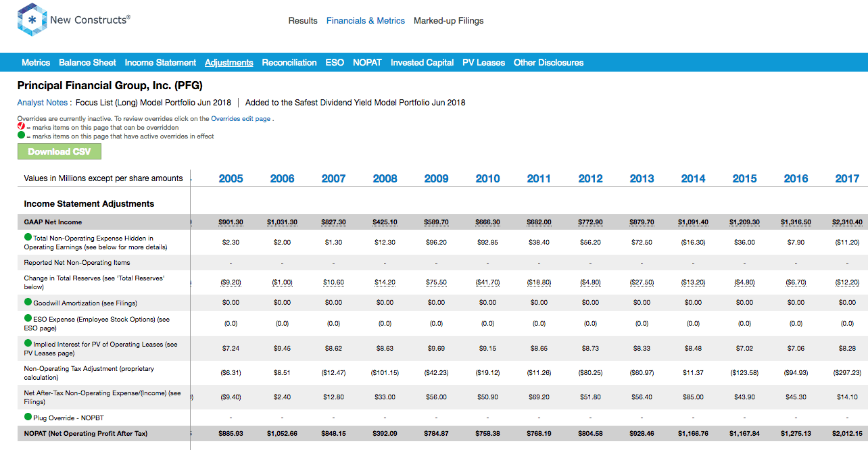Screen dimensions: 868x450
Task: Open the PV Leases section
Action: (483, 62)
